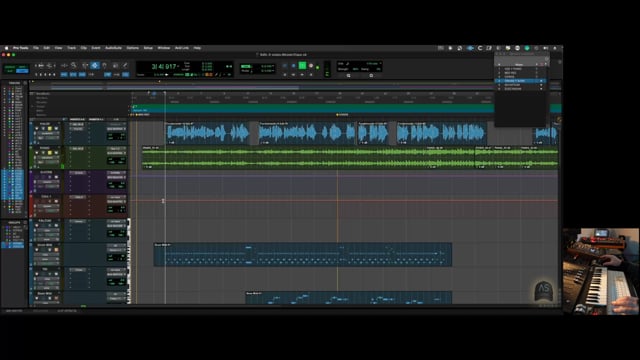Select highlighted group in Groups list
640x360 pixels.
click(x=13, y=244)
